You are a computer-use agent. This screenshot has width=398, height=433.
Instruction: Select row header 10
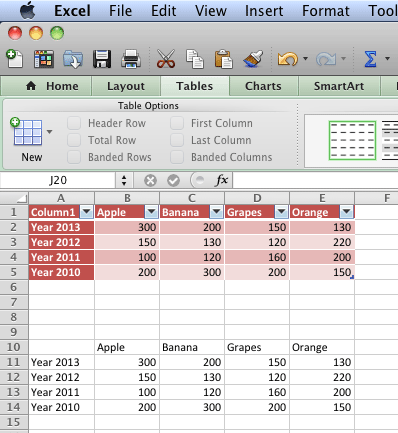tap(14, 347)
